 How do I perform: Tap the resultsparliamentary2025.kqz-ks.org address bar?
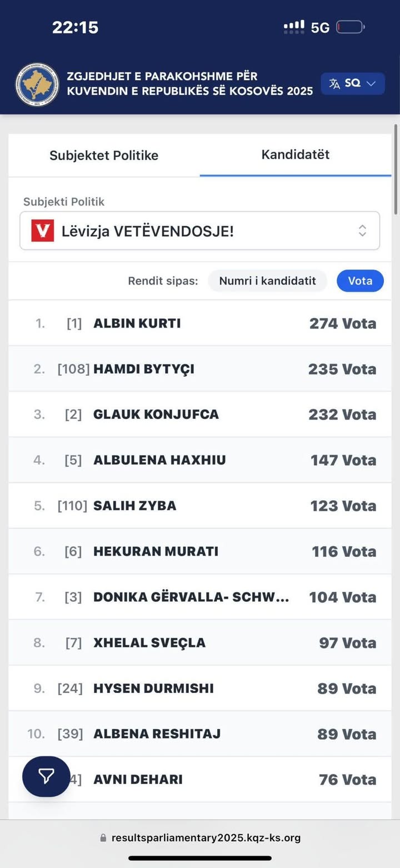pyautogui.click(x=206, y=838)
